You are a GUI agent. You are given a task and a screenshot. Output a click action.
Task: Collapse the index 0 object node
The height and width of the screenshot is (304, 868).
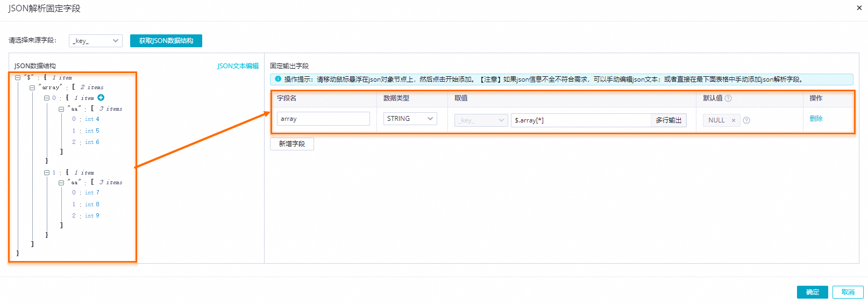[x=47, y=98]
